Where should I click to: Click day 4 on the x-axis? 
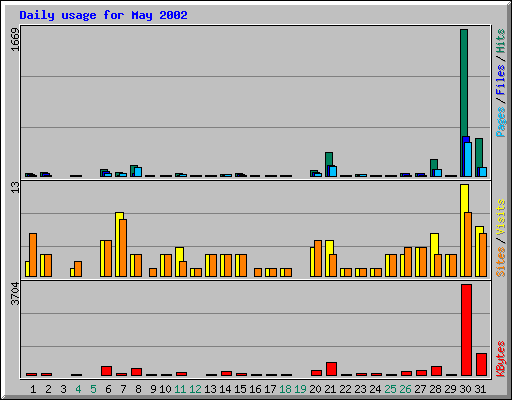(78, 389)
